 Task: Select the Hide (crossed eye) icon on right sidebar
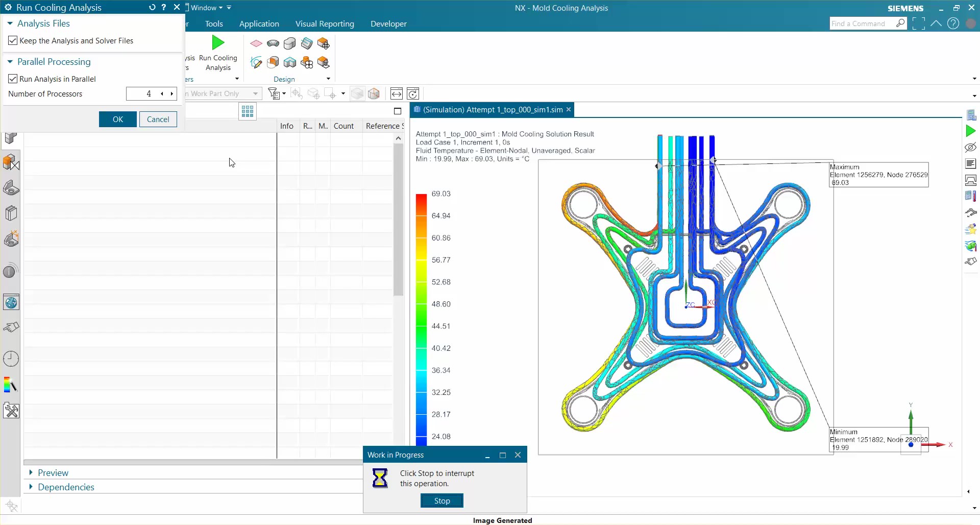pyautogui.click(x=970, y=147)
